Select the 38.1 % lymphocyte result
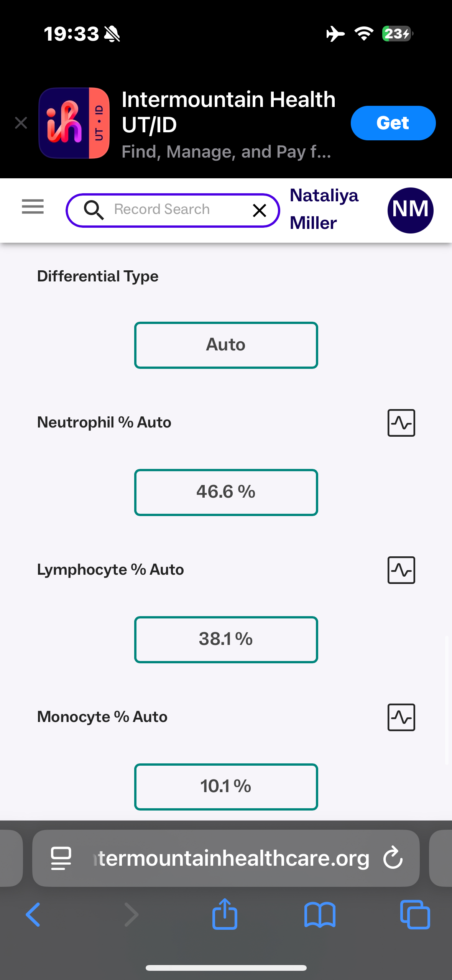 226,640
